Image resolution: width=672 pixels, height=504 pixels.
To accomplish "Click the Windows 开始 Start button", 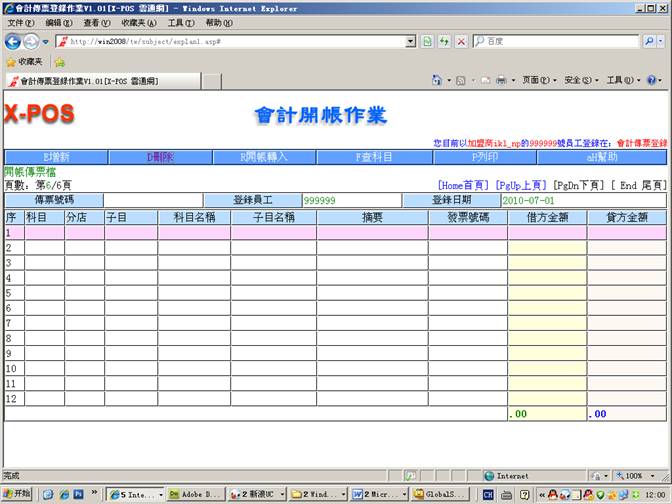I will pyautogui.click(x=17, y=494).
